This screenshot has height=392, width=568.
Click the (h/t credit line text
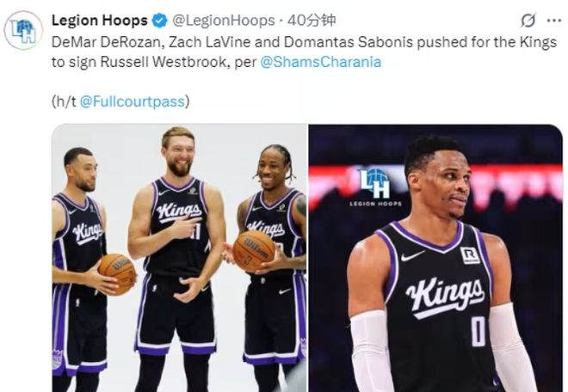[x=120, y=101]
